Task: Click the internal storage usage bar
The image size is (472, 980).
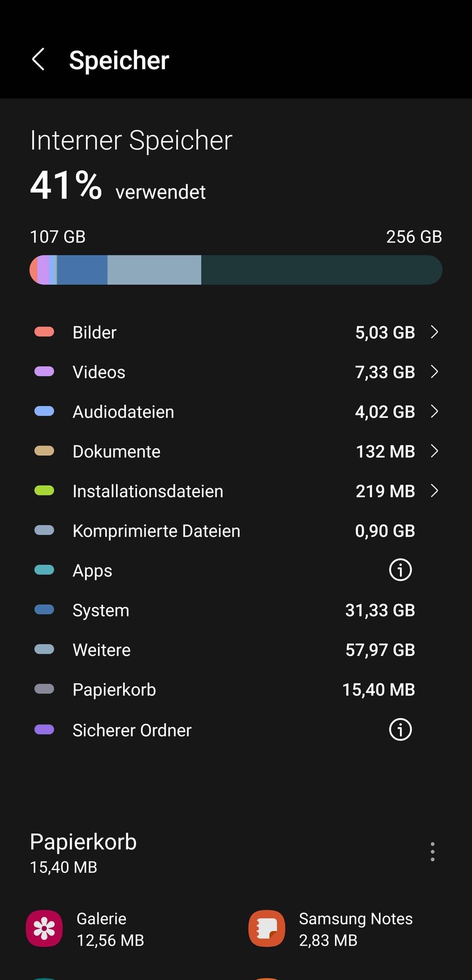Action: 236,270
